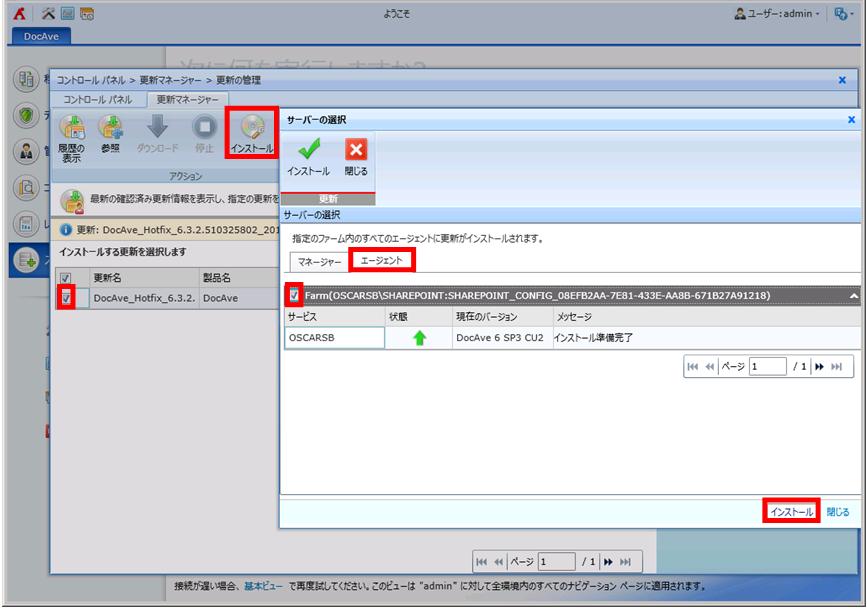The height and width of the screenshot is (608, 867).
Task: Click the compliance magnifier sidebar icon
Action: coord(26,188)
